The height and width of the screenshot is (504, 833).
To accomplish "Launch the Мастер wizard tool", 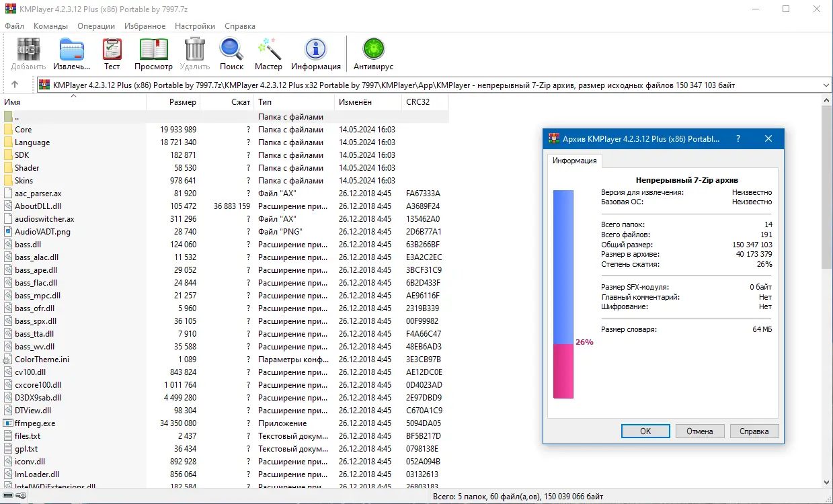I will 268,50.
